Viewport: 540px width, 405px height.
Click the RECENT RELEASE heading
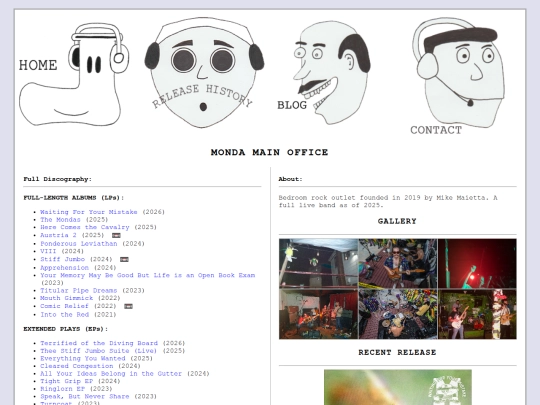(x=397, y=352)
